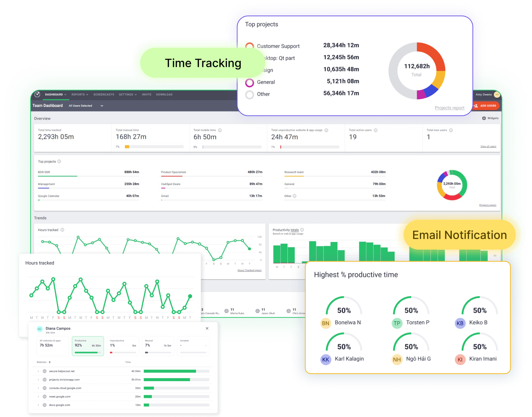Show info next to Productivity totals
Screen dimensions: 532x417
click(302, 230)
